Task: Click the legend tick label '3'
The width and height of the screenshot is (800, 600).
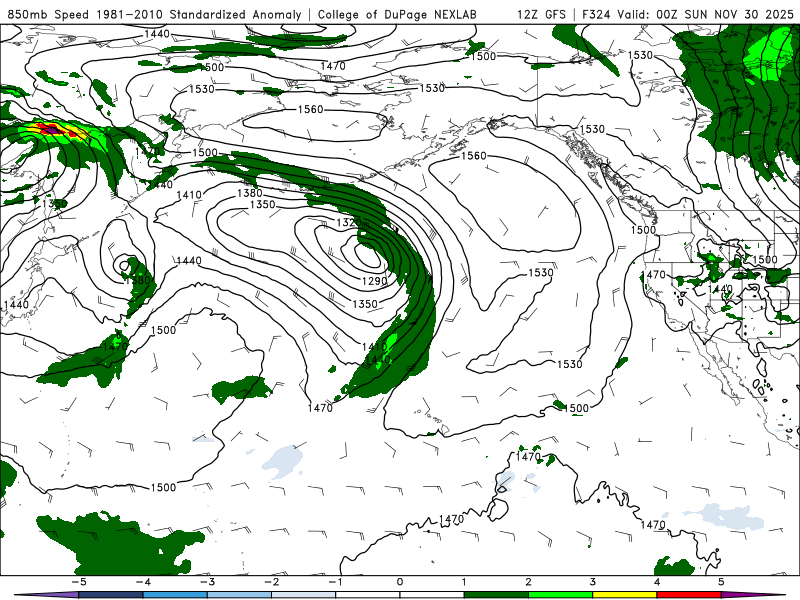Action: (x=592, y=582)
